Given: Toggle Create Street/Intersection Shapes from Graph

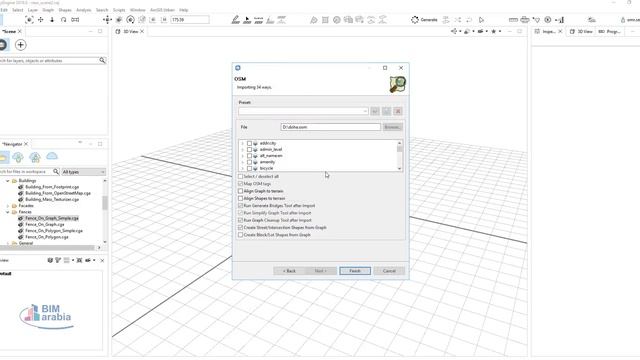Looking at the screenshot, I should [x=240, y=227].
